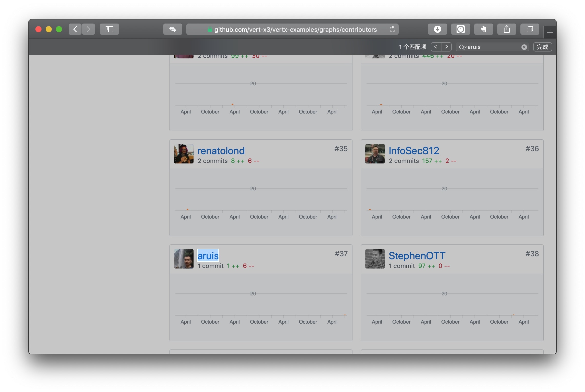This screenshot has width=585, height=392.
Task: Show the tab overview icon
Action: [x=530, y=29]
